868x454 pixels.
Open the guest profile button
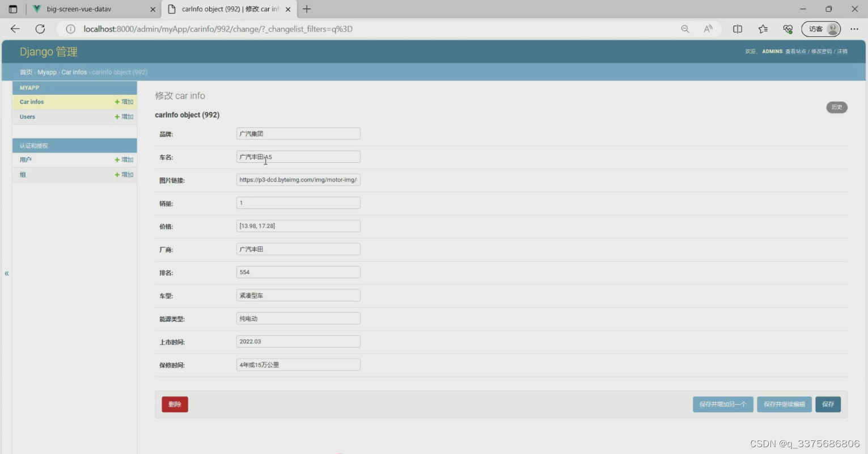pos(821,29)
